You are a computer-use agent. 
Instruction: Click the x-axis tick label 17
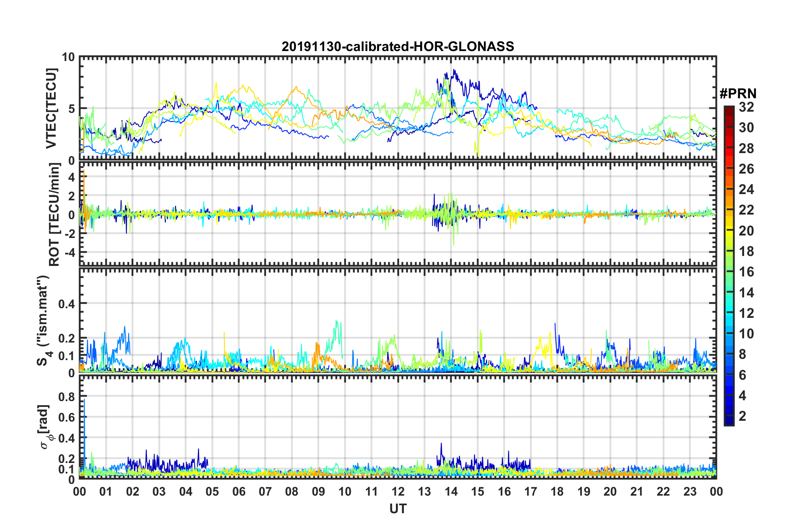pyautogui.click(x=531, y=491)
